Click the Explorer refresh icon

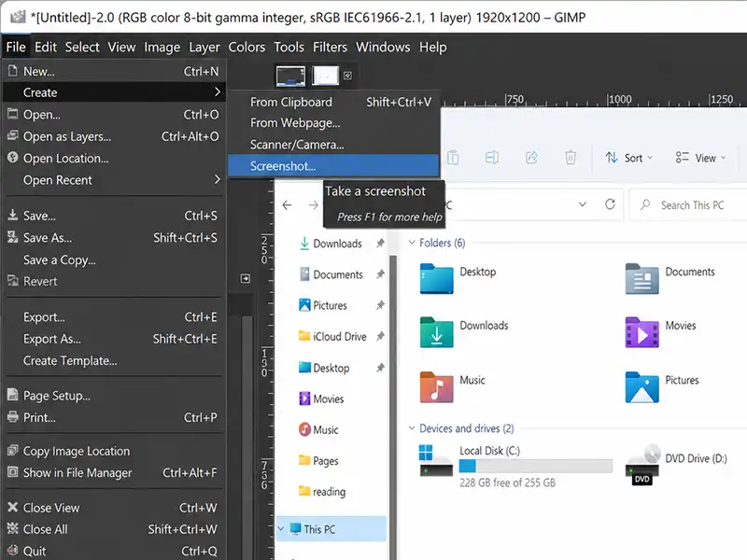click(x=610, y=204)
